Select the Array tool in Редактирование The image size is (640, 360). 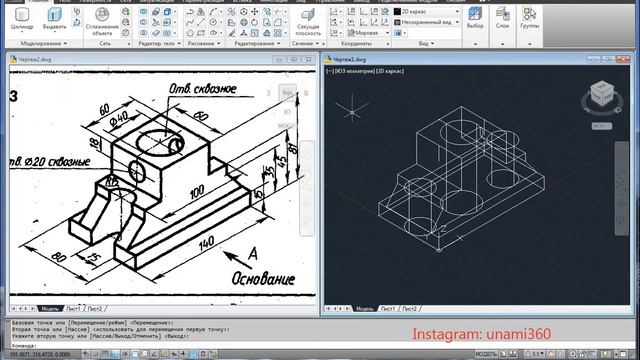pyautogui.click(x=278, y=33)
